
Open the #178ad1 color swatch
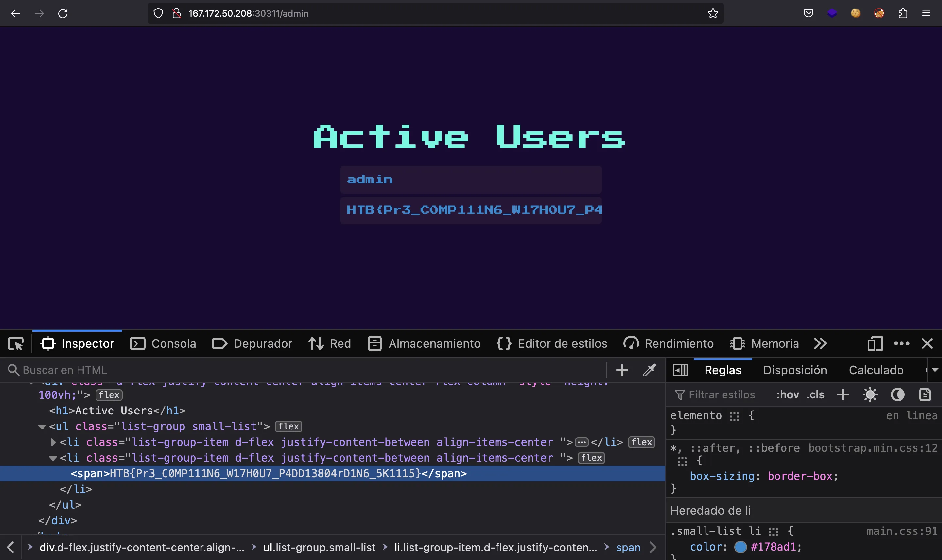740,547
